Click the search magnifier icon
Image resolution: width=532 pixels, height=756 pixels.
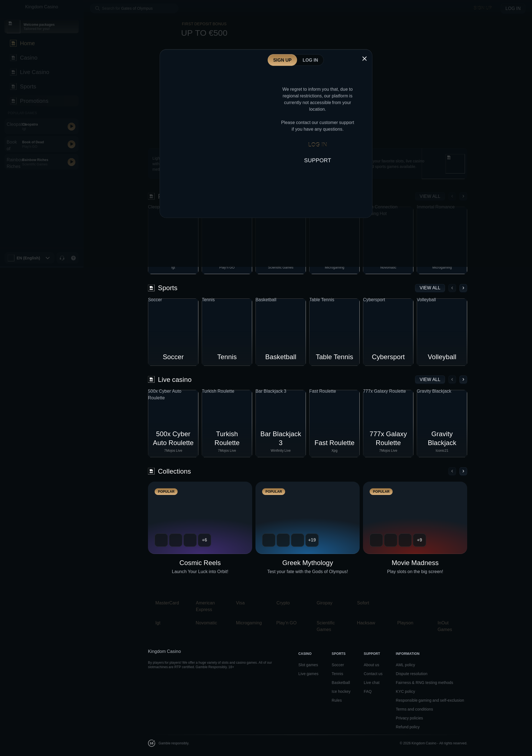coord(98,8)
